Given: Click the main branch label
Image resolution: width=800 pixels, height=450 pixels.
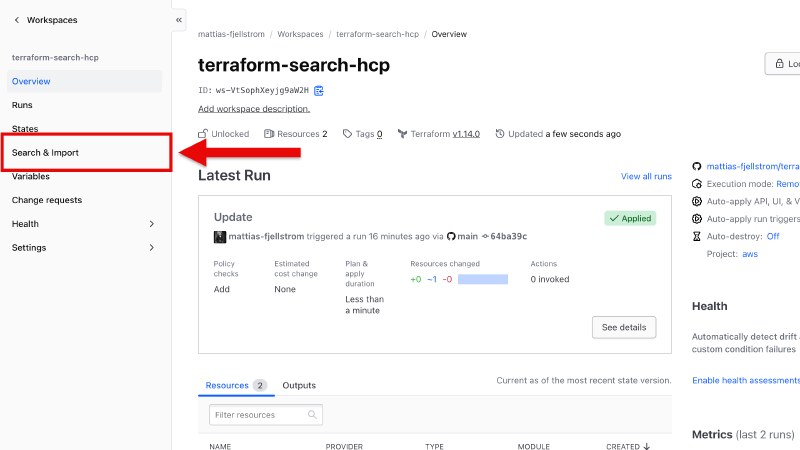Looking at the screenshot, I should [467, 236].
